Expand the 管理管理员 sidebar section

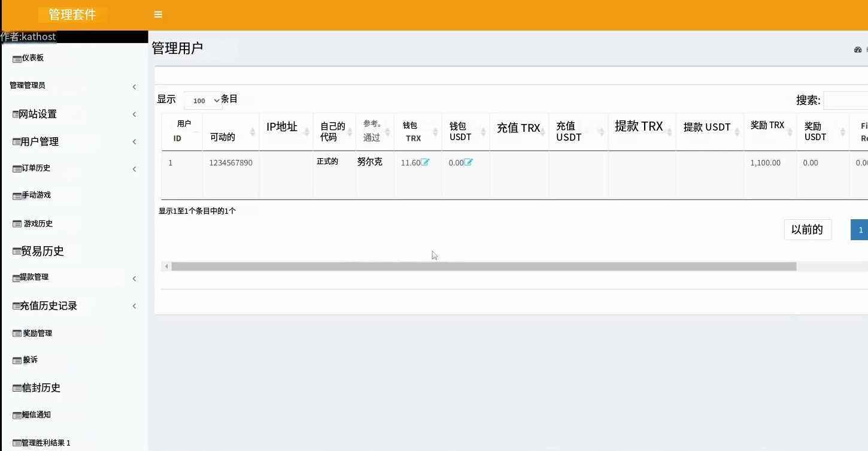pos(134,87)
